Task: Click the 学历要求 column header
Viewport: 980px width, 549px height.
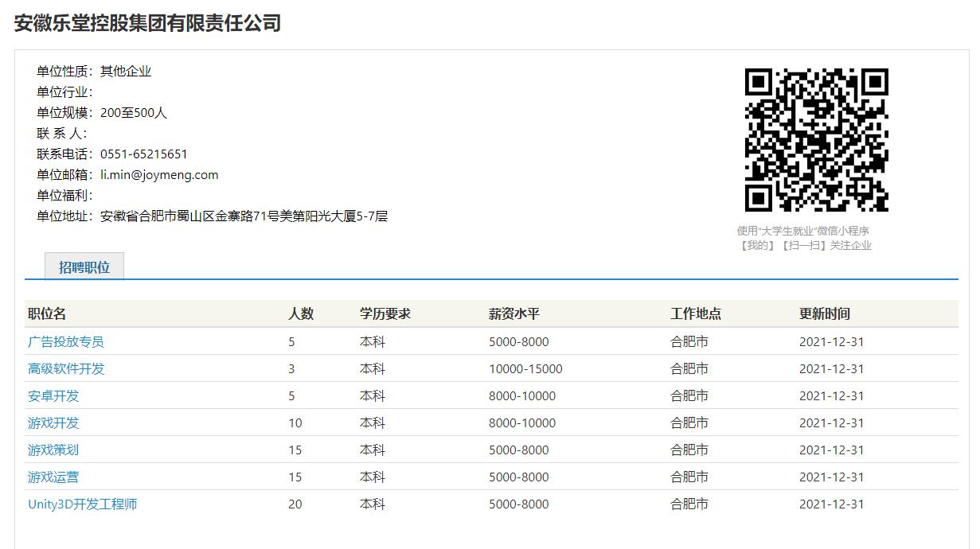Action: pos(385,314)
